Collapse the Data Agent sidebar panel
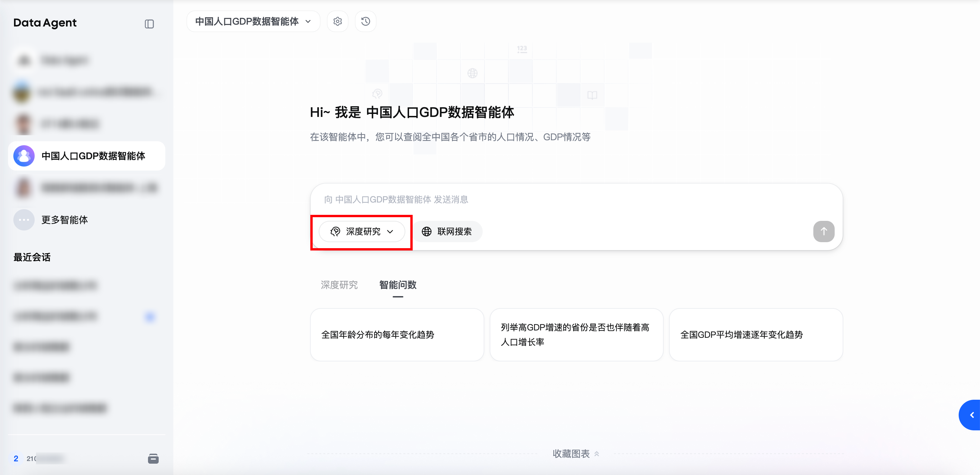The image size is (980, 475). (x=149, y=24)
